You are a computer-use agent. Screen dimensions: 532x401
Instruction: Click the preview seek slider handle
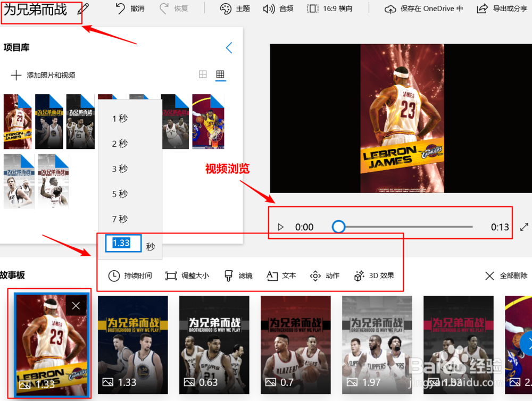click(338, 227)
